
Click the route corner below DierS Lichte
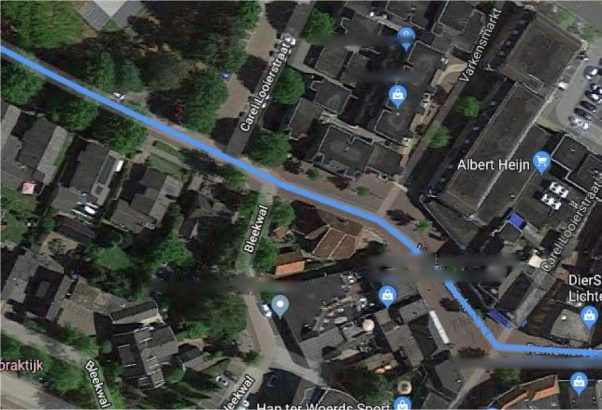tap(497, 346)
